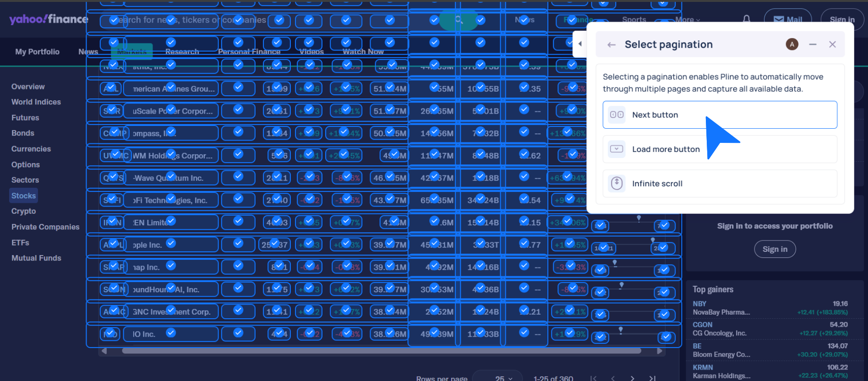This screenshot has height=381, width=868.
Task: Select Infinite scroll pagination option
Action: click(x=719, y=184)
